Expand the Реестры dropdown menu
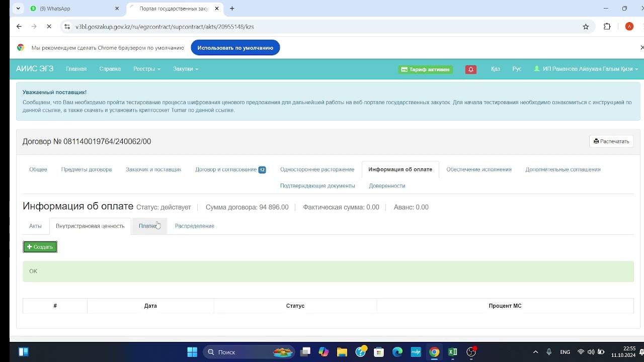644x362 pixels. [x=147, y=69]
